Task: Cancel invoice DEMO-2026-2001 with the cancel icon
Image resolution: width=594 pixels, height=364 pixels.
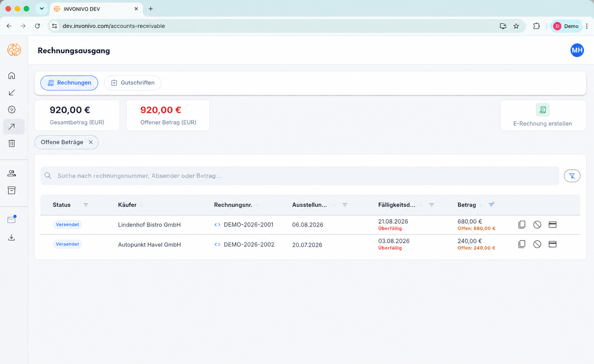Action: (x=537, y=225)
